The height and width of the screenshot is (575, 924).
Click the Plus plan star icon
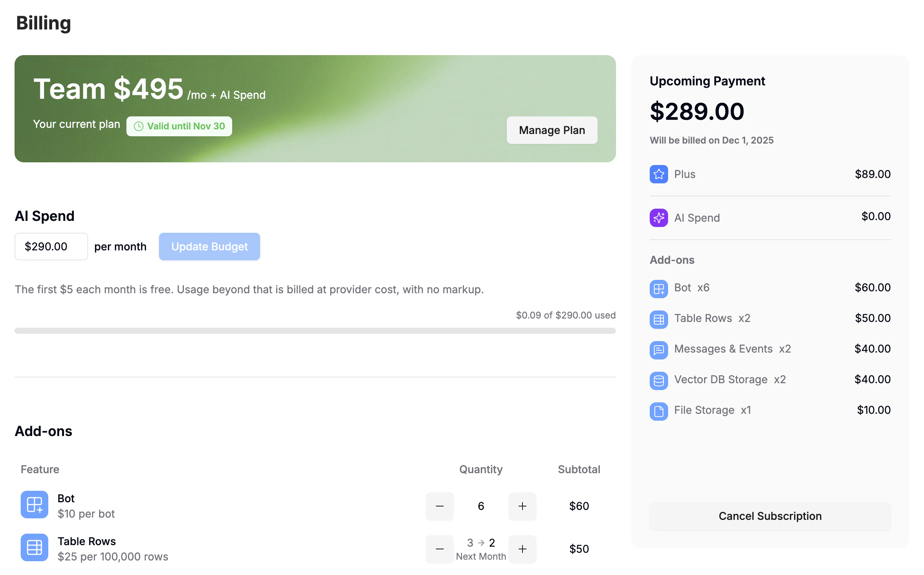click(x=659, y=174)
